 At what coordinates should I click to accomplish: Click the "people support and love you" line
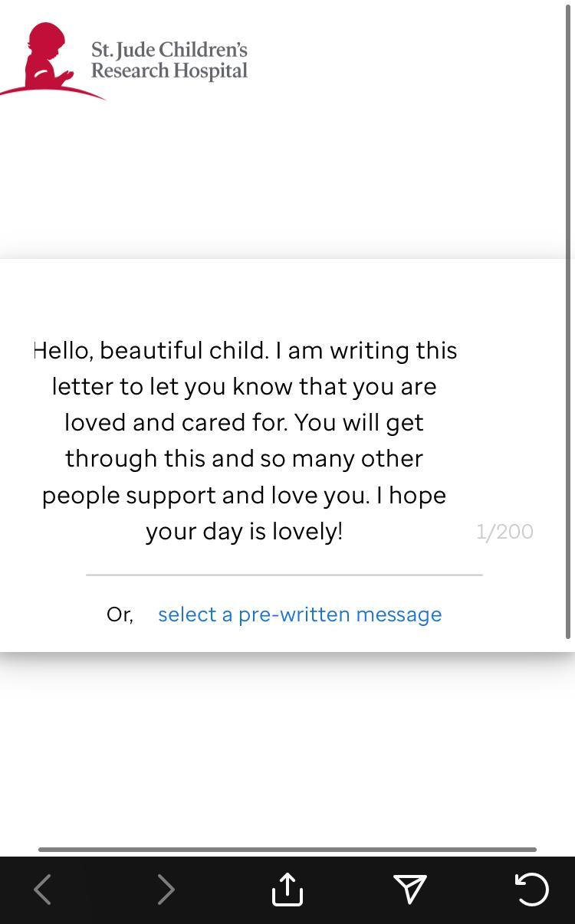pyautogui.click(x=244, y=495)
